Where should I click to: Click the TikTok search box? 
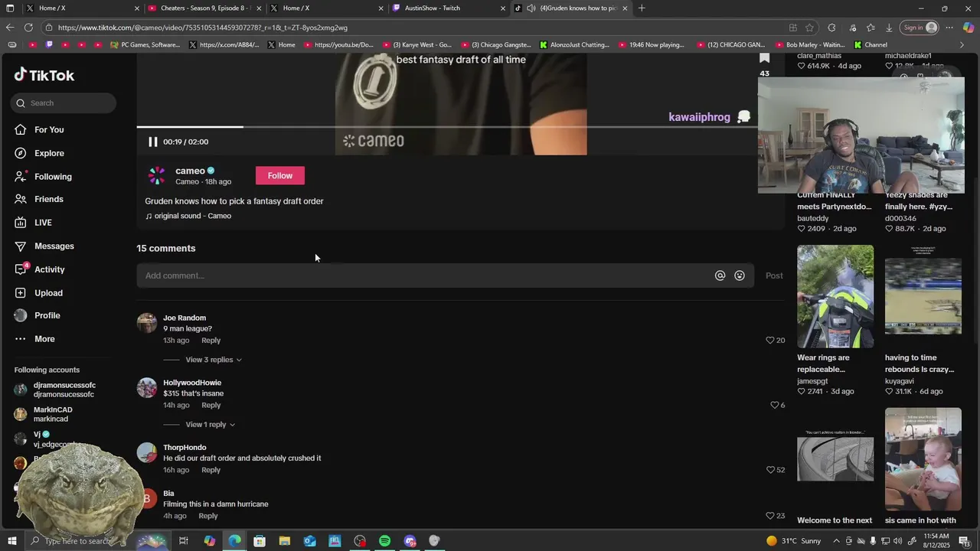tap(64, 103)
